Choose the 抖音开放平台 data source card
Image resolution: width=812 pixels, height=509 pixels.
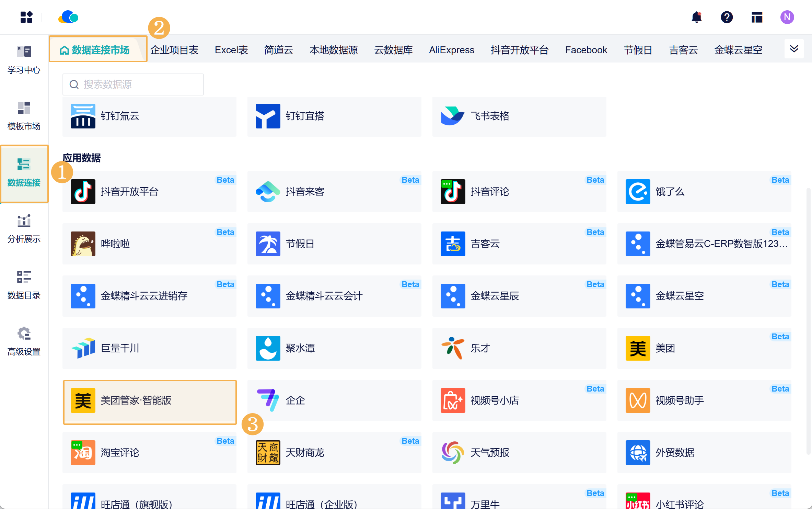click(x=150, y=192)
